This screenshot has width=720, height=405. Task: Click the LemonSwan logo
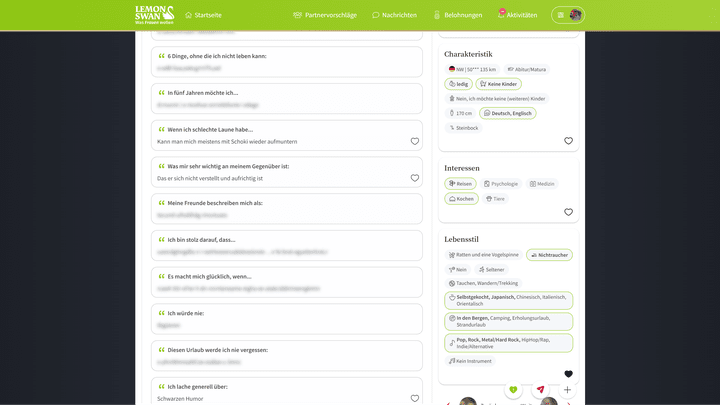coord(154,14)
